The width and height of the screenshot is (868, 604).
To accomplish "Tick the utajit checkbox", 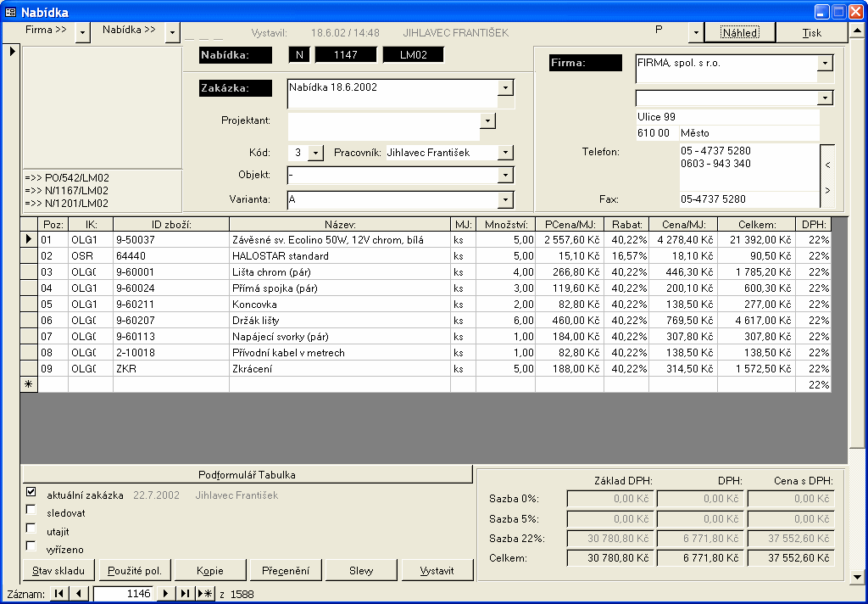I will coord(31,528).
